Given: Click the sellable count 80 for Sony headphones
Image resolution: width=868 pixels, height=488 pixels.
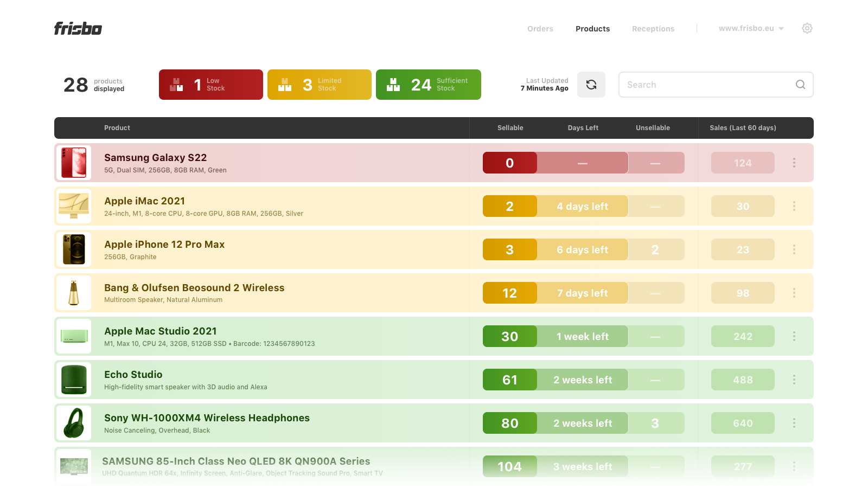Looking at the screenshot, I should [x=510, y=423].
